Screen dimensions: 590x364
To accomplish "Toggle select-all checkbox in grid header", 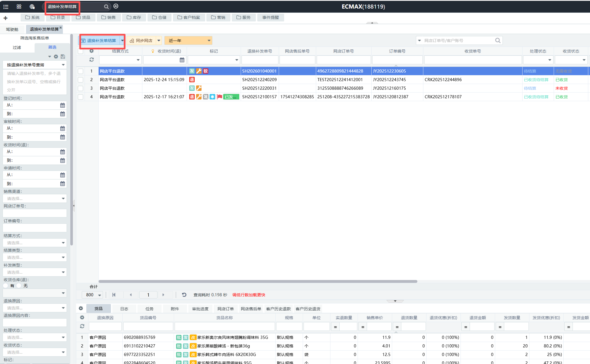I will click(81, 51).
